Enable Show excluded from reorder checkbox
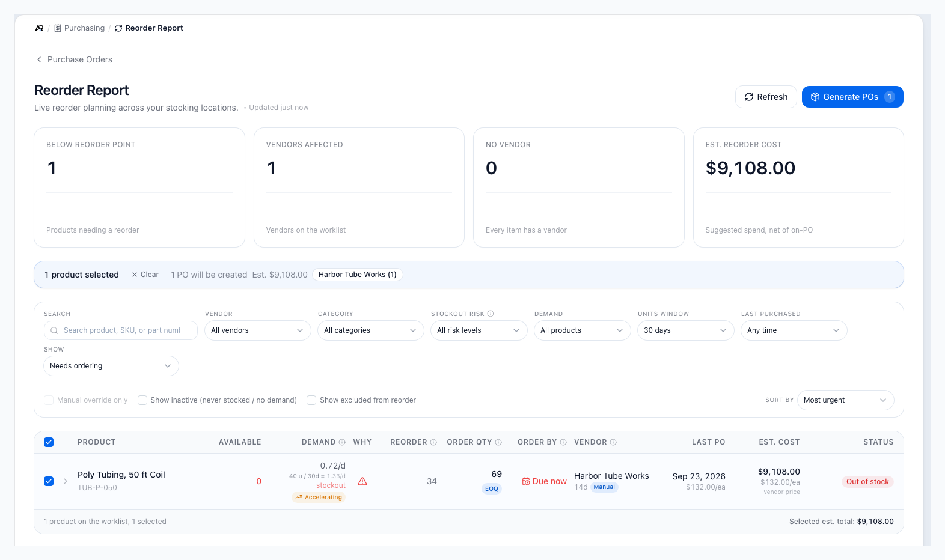 311,400
